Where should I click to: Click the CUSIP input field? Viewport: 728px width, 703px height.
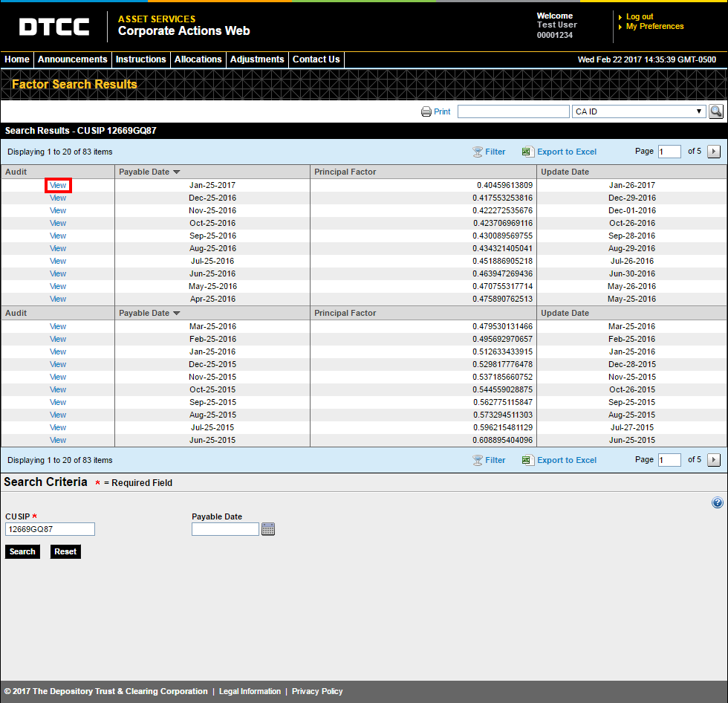coord(51,529)
